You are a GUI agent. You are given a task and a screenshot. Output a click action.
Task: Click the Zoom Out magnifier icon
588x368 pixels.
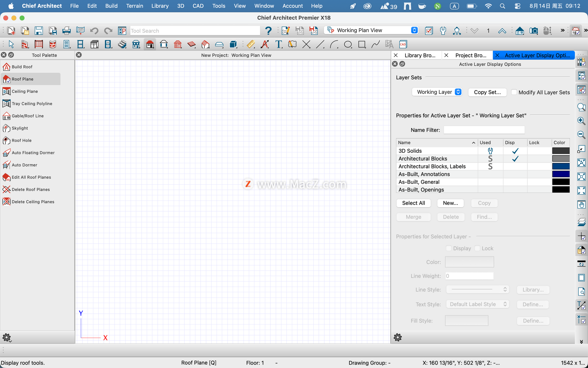click(581, 135)
